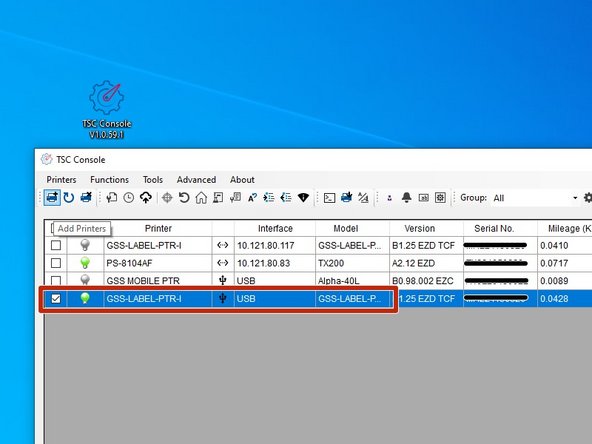Click the Version column header
This screenshot has width=592, height=444.
[x=420, y=228]
